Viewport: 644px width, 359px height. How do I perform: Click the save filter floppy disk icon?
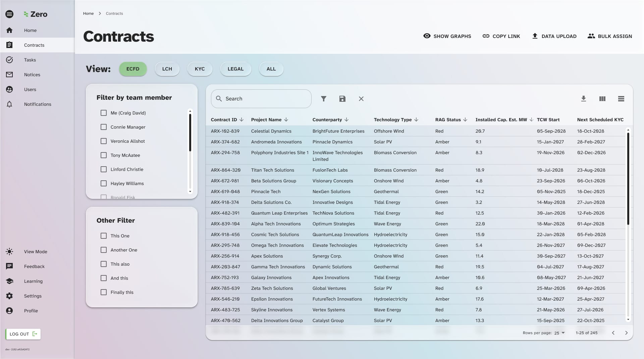click(342, 99)
